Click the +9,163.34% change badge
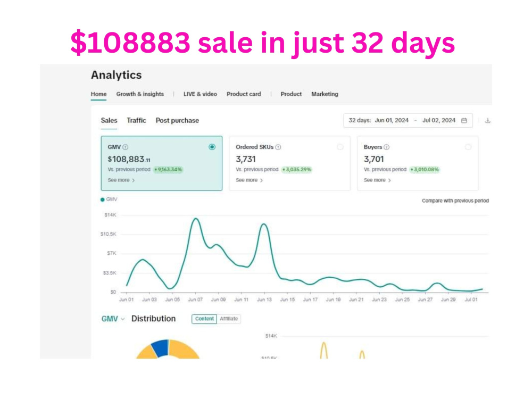This screenshot has height=399, width=532. (x=168, y=170)
